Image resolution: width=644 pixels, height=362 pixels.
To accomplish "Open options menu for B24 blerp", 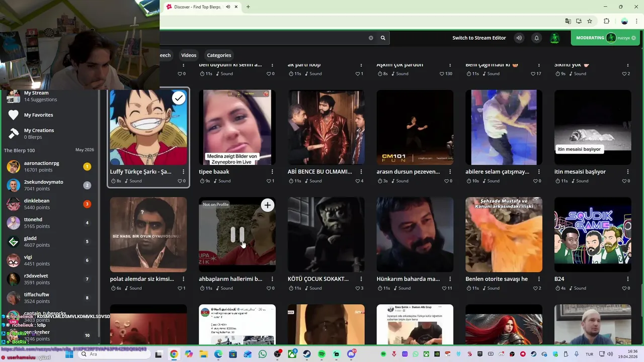I will (628, 279).
